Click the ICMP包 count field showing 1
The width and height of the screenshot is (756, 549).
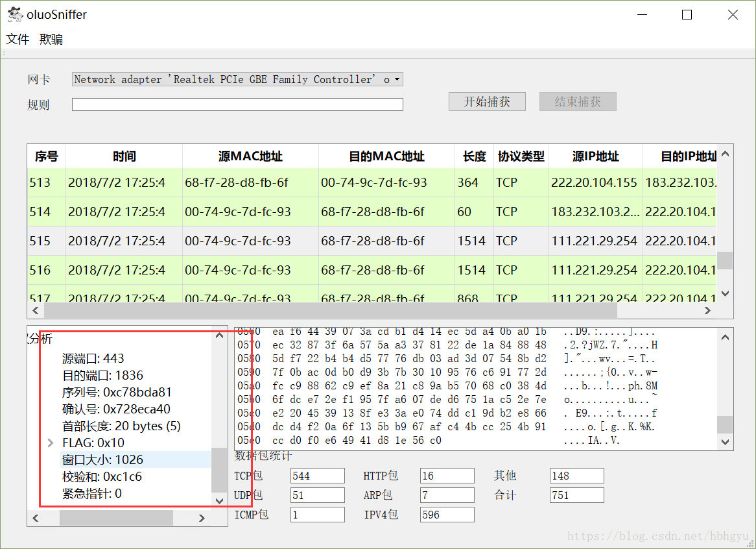317,515
